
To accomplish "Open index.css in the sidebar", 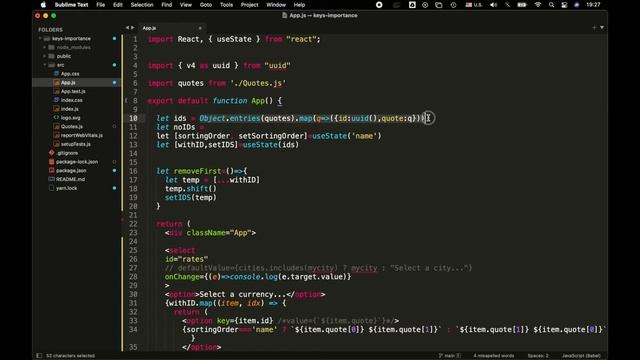I will [x=71, y=100].
